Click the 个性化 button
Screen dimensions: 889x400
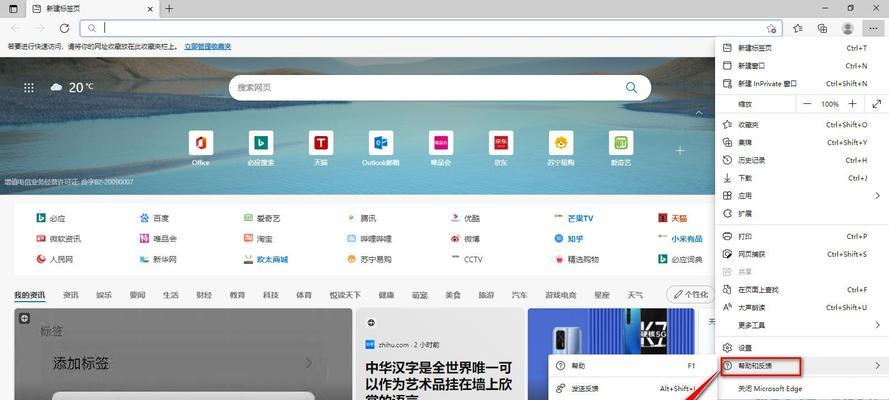click(x=690, y=295)
